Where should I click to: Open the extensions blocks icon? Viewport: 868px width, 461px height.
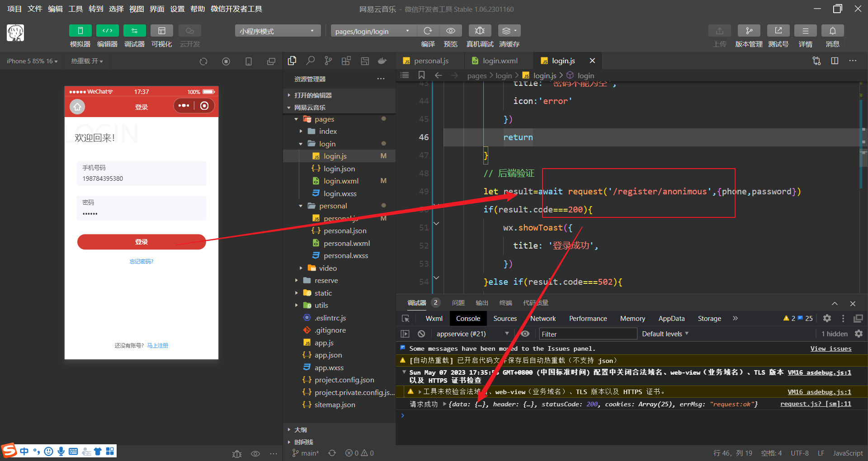pos(346,61)
